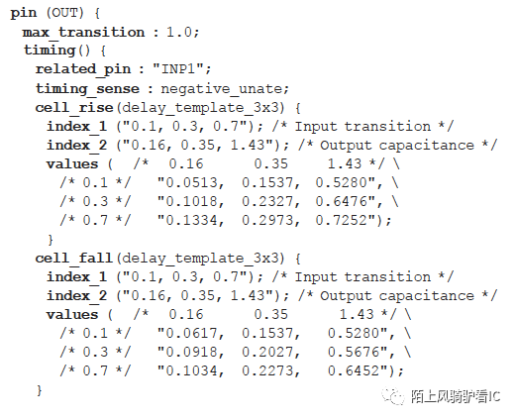
Task: Click the Input transition comment in cell_rise
Action: pos(362,127)
